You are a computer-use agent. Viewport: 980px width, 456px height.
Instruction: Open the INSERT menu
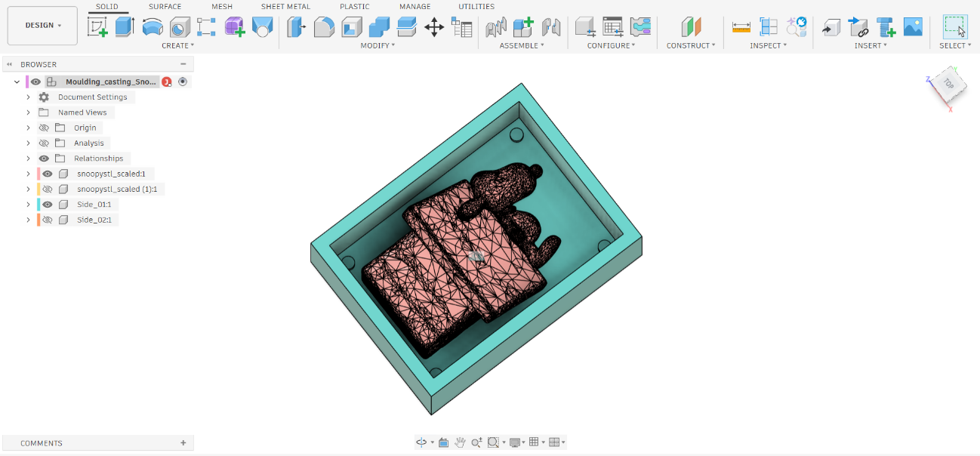(x=871, y=45)
